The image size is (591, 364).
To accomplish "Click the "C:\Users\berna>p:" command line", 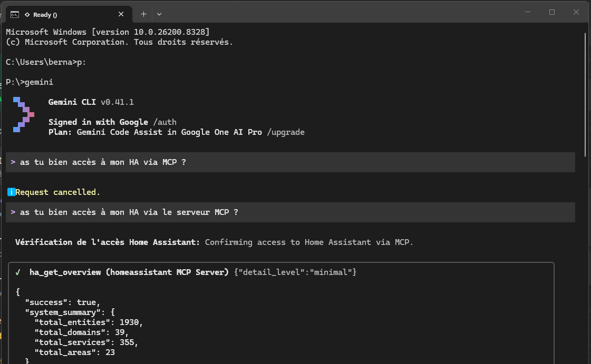I will point(46,62).
